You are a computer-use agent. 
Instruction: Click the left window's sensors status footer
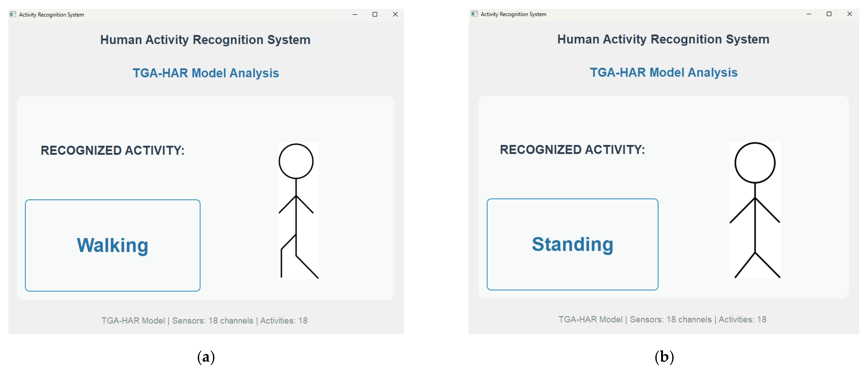coord(205,320)
